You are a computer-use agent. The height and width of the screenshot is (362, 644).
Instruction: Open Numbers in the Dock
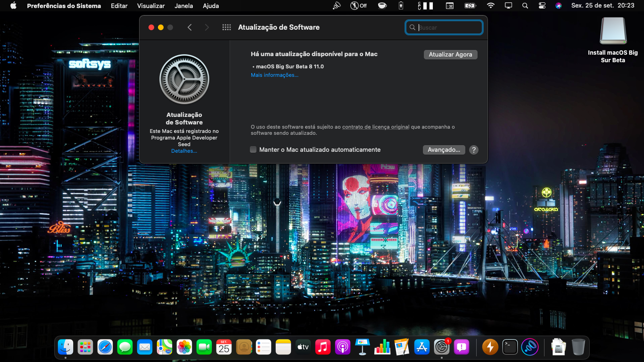pos(382,347)
